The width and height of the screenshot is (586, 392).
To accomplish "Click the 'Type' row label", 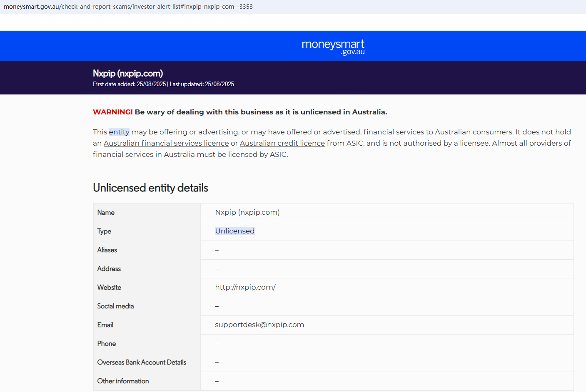I will pyautogui.click(x=104, y=231).
